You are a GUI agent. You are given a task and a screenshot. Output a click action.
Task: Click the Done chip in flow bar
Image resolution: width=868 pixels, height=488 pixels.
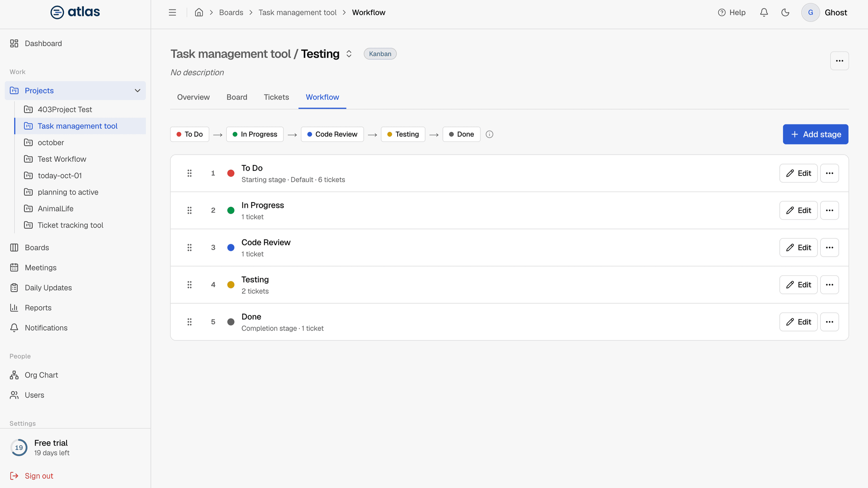tap(461, 134)
